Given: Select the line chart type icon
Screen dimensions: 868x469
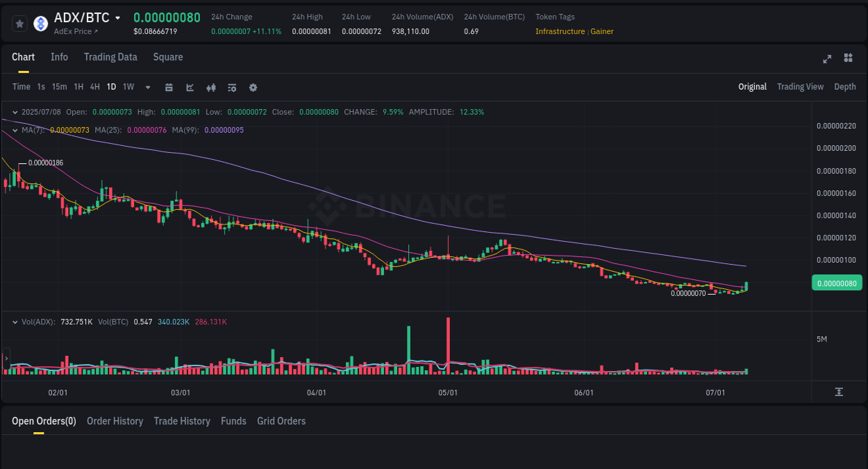Looking at the screenshot, I should coord(190,87).
